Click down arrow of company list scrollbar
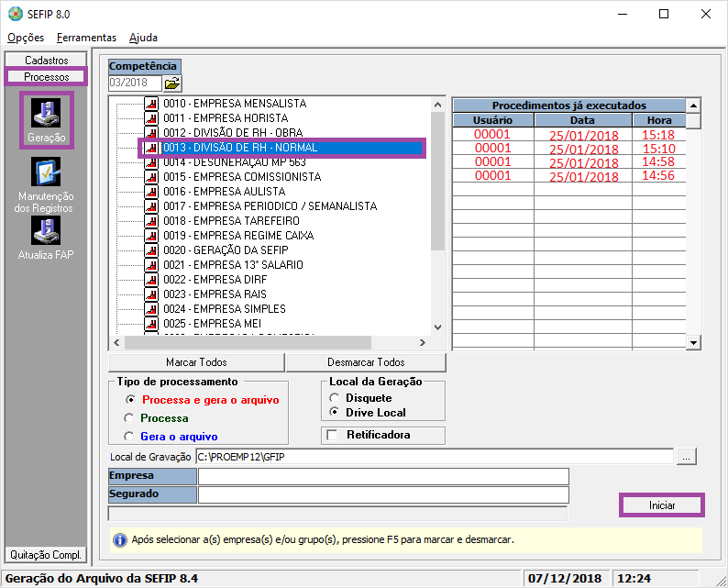728x588 pixels. tap(437, 327)
